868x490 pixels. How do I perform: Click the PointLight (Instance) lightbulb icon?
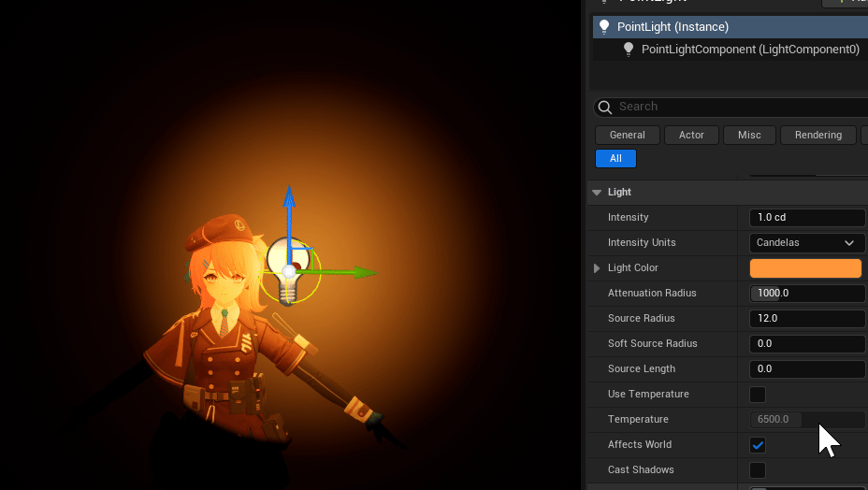pos(604,26)
